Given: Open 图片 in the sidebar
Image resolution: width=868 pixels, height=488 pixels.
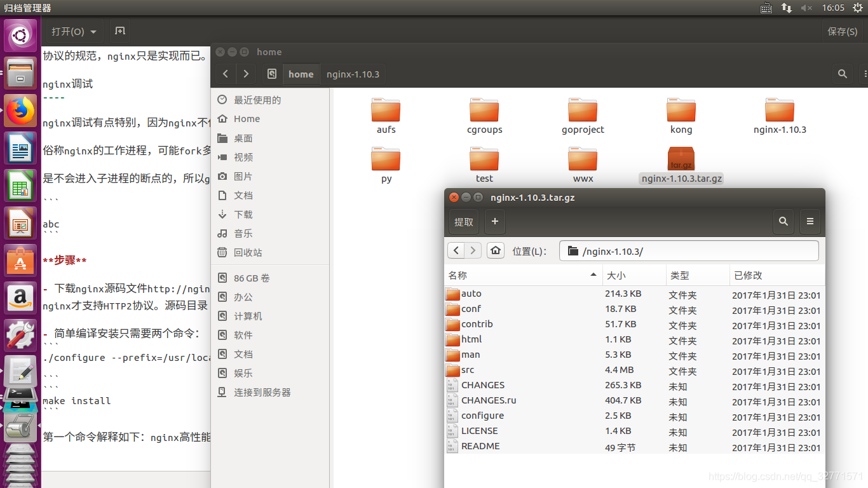Looking at the screenshot, I should pos(243,176).
